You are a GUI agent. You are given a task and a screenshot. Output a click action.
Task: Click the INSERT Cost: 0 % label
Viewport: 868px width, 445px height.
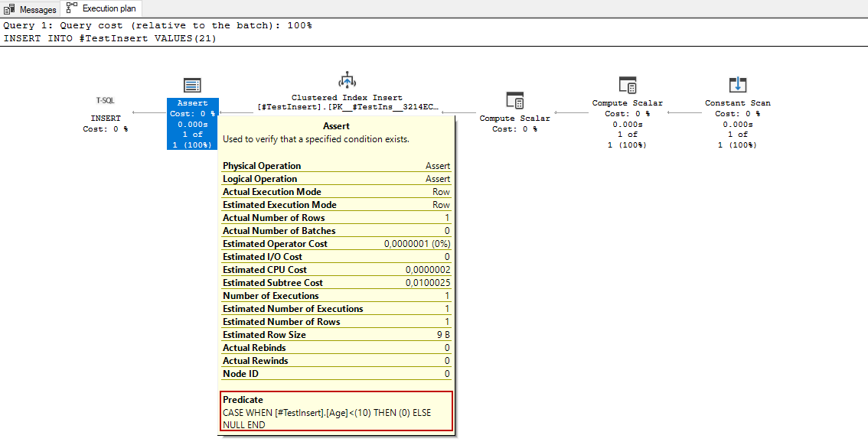[105, 123]
